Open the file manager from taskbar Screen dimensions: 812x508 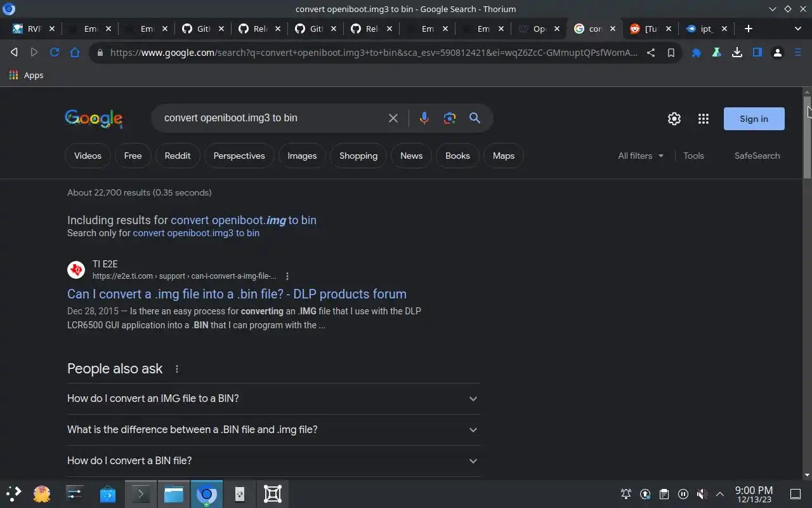pos(173,494)
